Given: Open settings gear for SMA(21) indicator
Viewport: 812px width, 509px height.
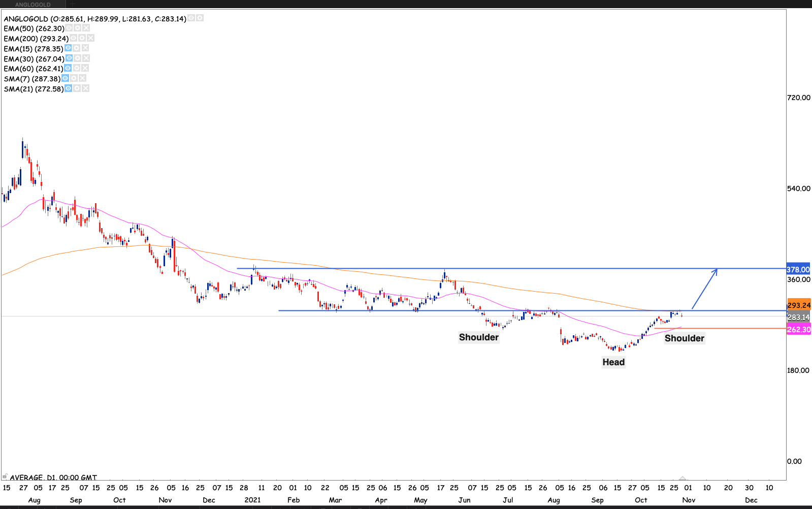Looking at the screenshot, I should pos(77,88).
